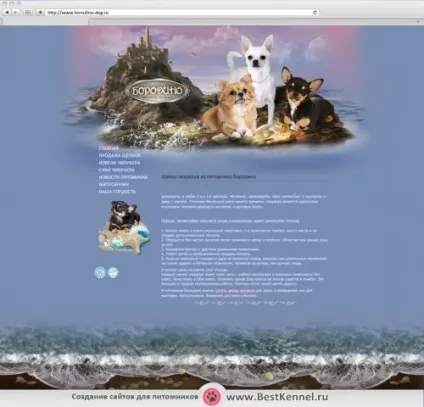Open the Суки чихуахуа menu item
424x407 pixels.
pos(117,170)
